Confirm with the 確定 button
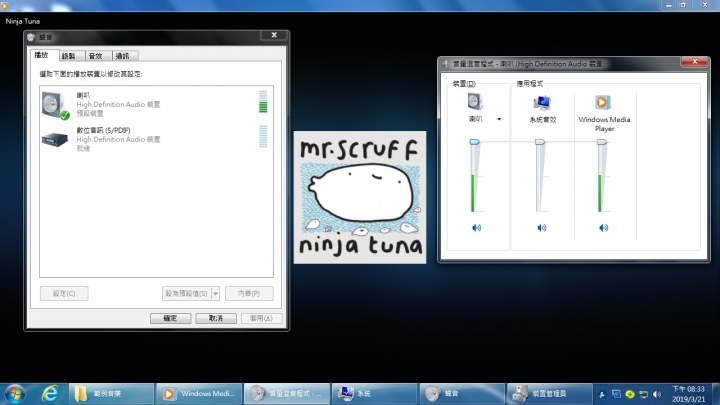 (x=170, y=318)
